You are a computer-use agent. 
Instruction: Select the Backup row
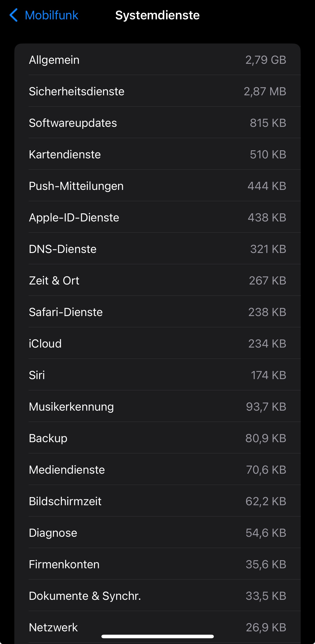pos(157,438)
